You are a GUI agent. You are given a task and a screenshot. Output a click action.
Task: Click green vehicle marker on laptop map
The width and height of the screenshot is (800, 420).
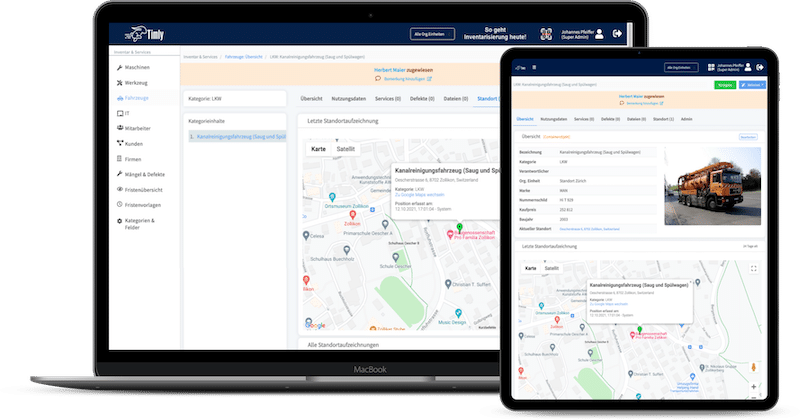point(459,227)
